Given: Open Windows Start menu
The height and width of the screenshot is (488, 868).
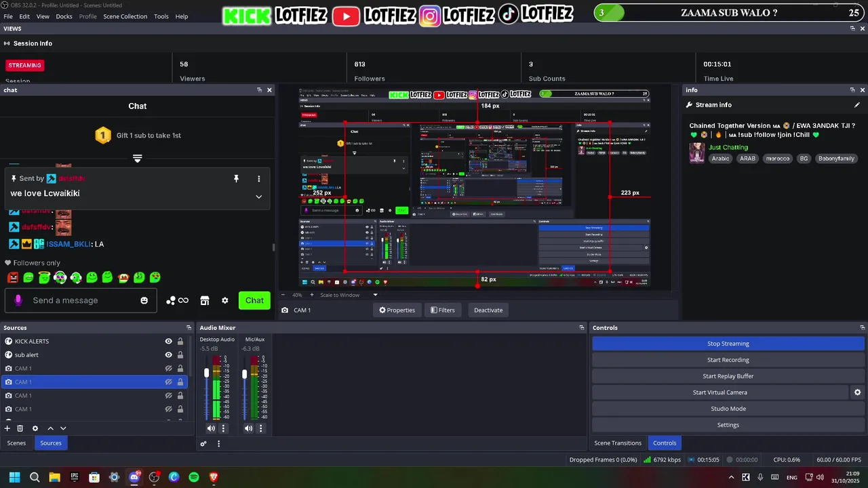Looking at the screenshot, I should 14,477.
